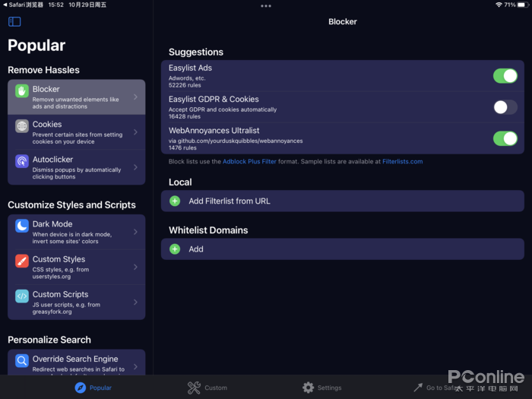The width and height of the screenshot is (532, 399).
Task: Open Custom Scripts in the sidebar
Action: 77,302
